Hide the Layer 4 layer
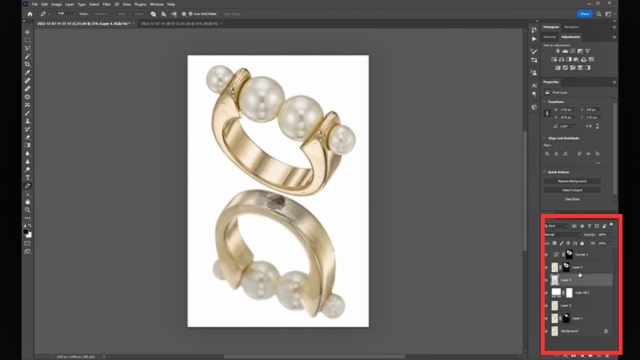The width and height of the screenshot is (640, 360). click(547, 280)
